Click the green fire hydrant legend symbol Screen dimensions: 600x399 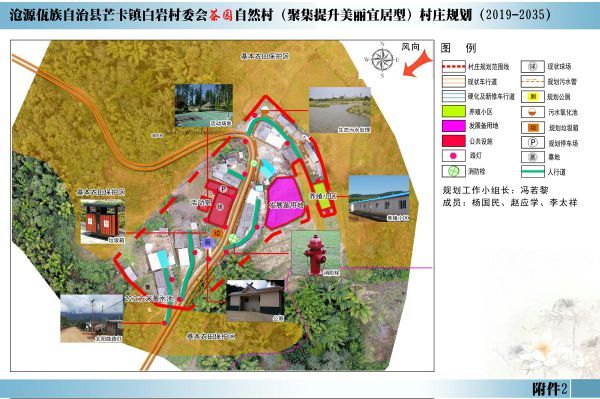(453, 171)
